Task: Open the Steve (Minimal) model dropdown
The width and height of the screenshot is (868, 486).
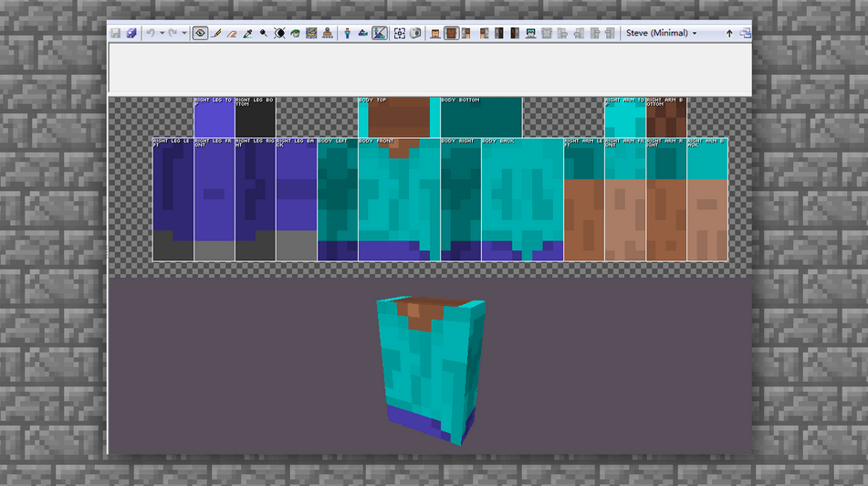Action: click(x=662, y=33)
